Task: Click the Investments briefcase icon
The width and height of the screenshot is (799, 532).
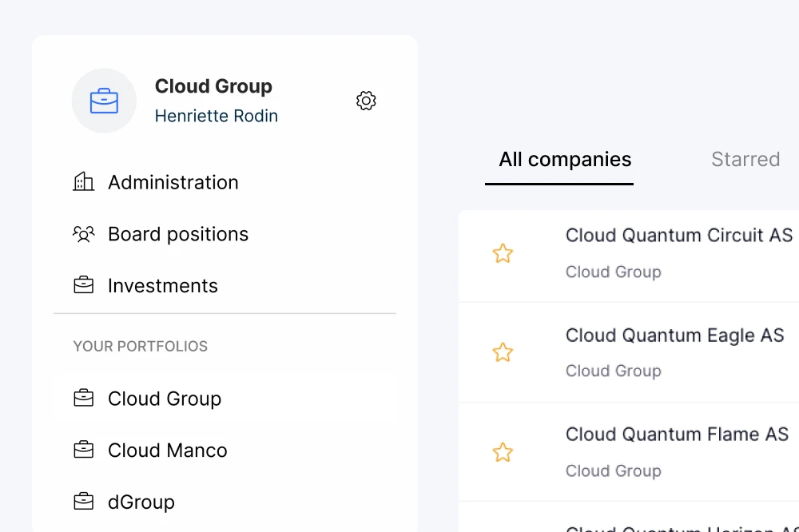Action: coord(84,285)
